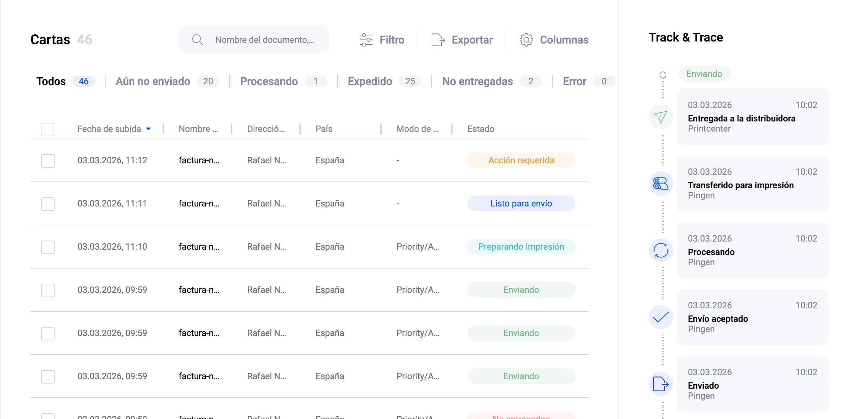Click the sync icon beside the Procesando event

coord(660,250)
